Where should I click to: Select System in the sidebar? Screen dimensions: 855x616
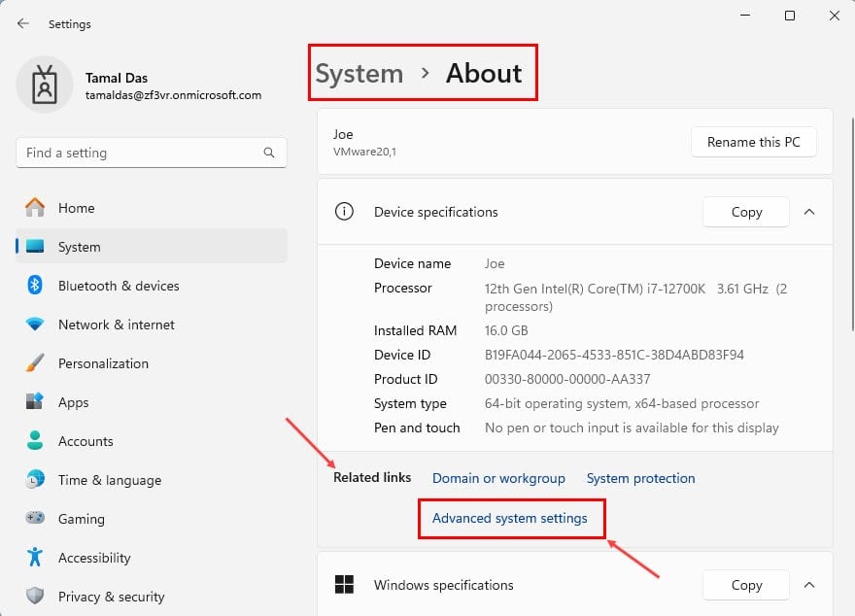pyautogui.click(x=151, y=247)
